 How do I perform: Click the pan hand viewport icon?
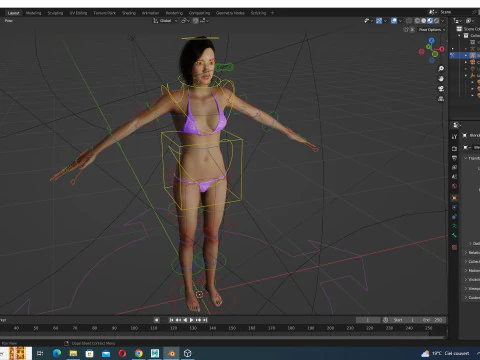441,79
